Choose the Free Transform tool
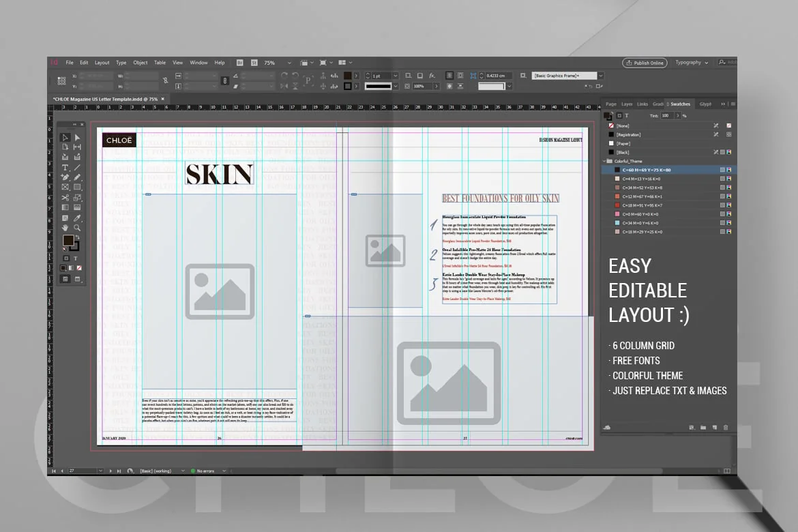 click(77, 198)
